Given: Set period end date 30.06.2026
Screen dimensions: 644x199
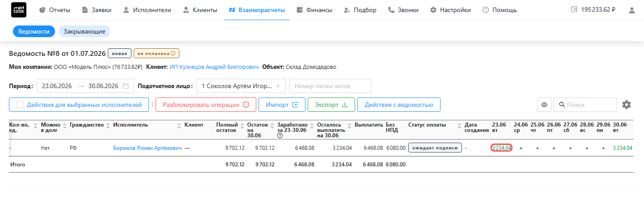Looking at the screenshot, I should pyautogui.click(x=103, y=86).
